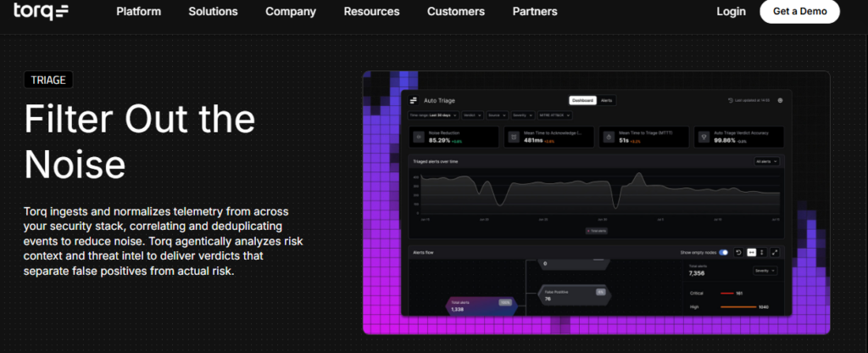This screenshot has width=868, height=353.
Task: Click the Noise Reduction card icon
Action: [419, 137]
